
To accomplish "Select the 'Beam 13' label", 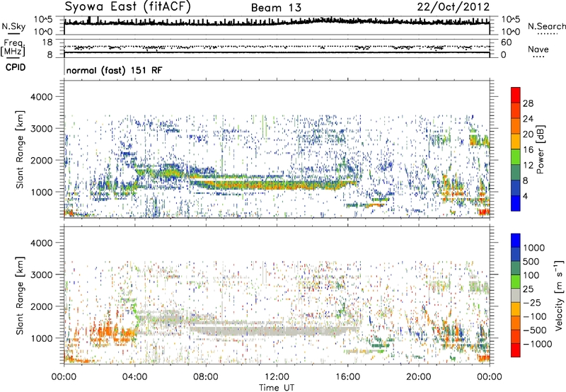I will 276,8.
